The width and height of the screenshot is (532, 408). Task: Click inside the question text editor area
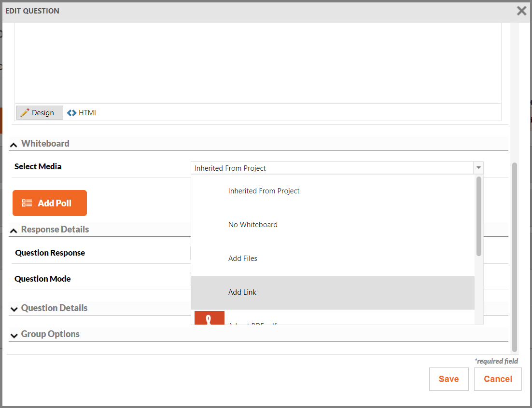(258, 63)
